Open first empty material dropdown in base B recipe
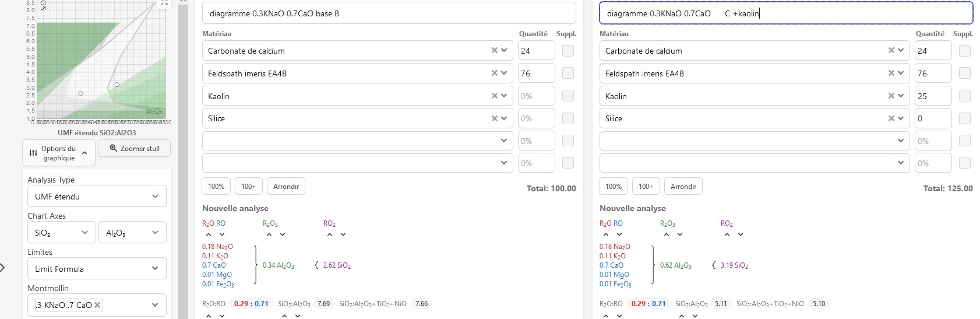This screenshot has width=980, height=319. coord(357,141)
